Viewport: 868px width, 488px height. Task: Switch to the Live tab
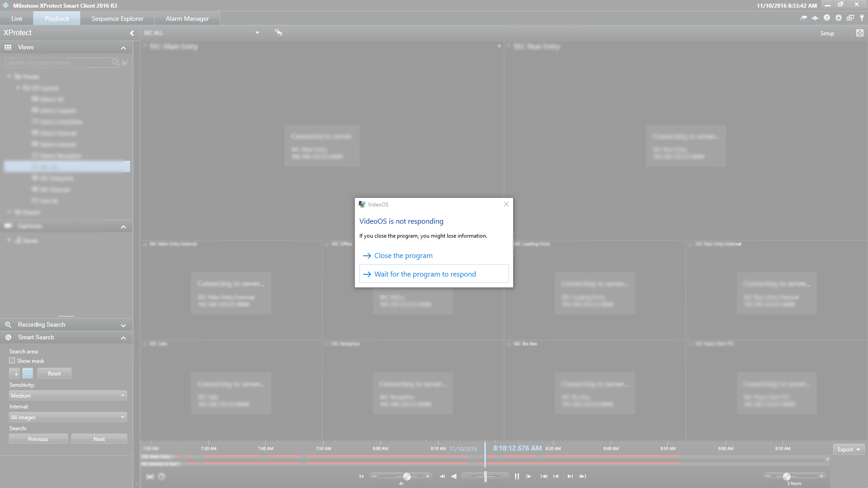tap(17, 19)
